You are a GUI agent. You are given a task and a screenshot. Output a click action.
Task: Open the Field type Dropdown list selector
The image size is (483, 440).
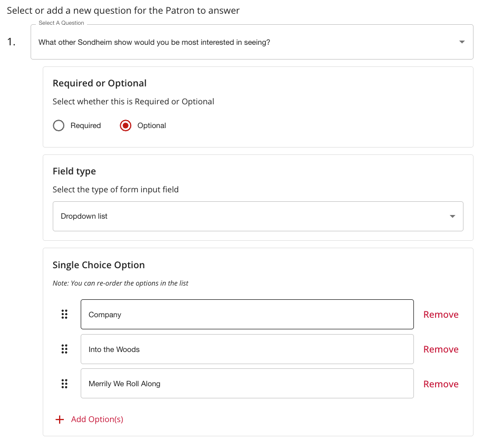click(258, 216)
